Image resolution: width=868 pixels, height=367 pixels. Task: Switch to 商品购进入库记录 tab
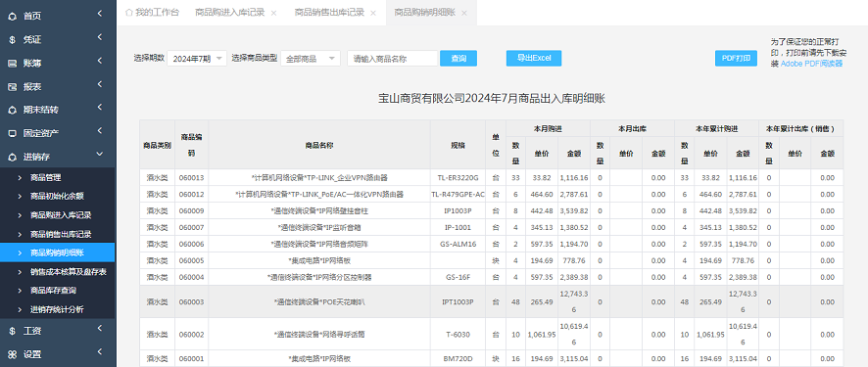point(229,12)
